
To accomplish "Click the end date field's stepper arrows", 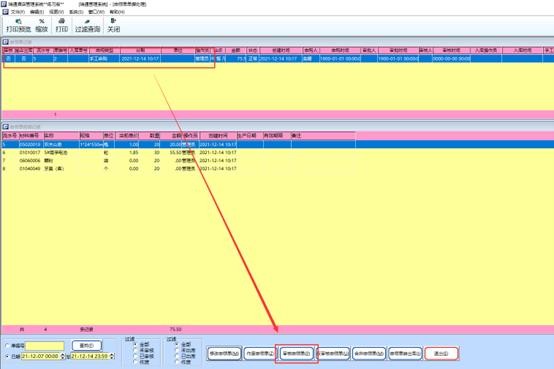I will click(x=112, y=356).
